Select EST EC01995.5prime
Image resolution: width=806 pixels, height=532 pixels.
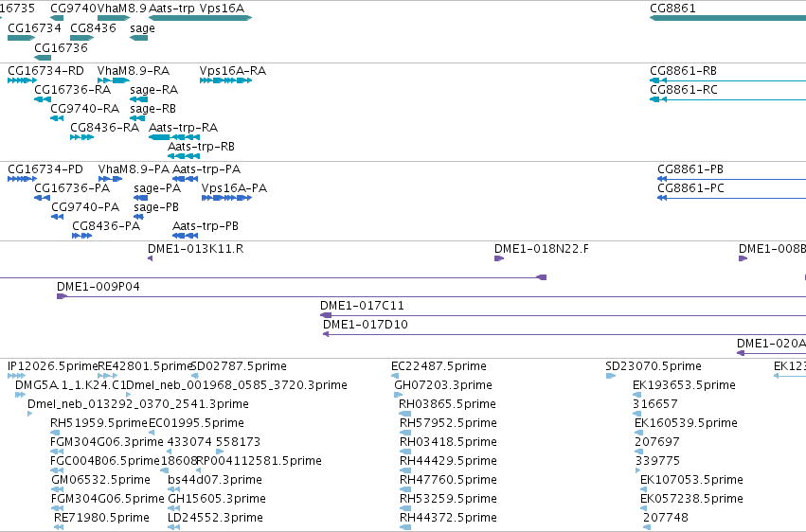pyautogui.click(x=152, y=433)
